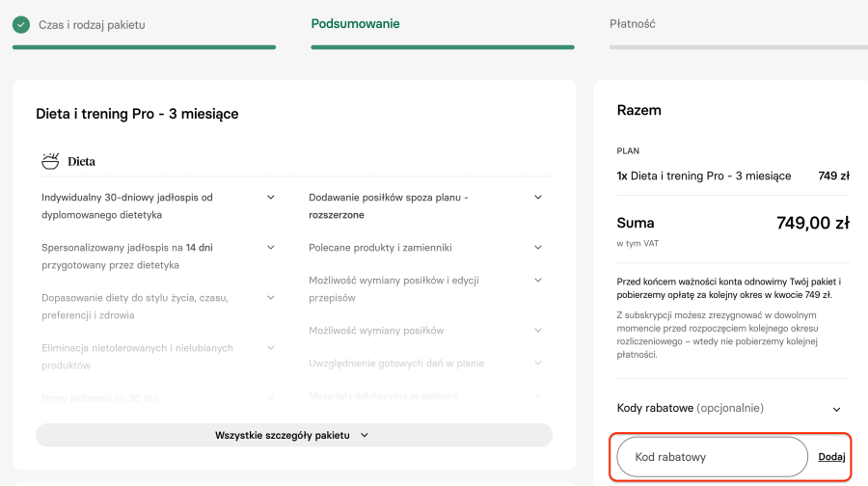Expand Indywidualny 30-dniowy jadłospis item
This screenshot has height=486, width=868.
point(271,198)
